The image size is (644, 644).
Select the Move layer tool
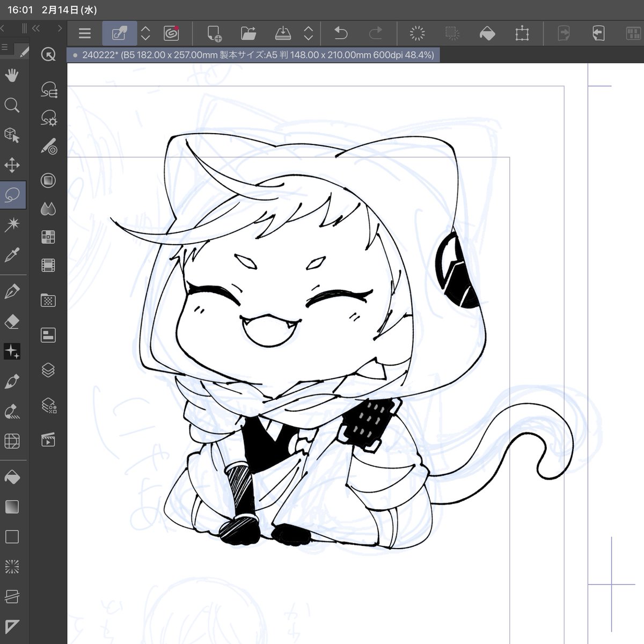(x=12, y=165)
